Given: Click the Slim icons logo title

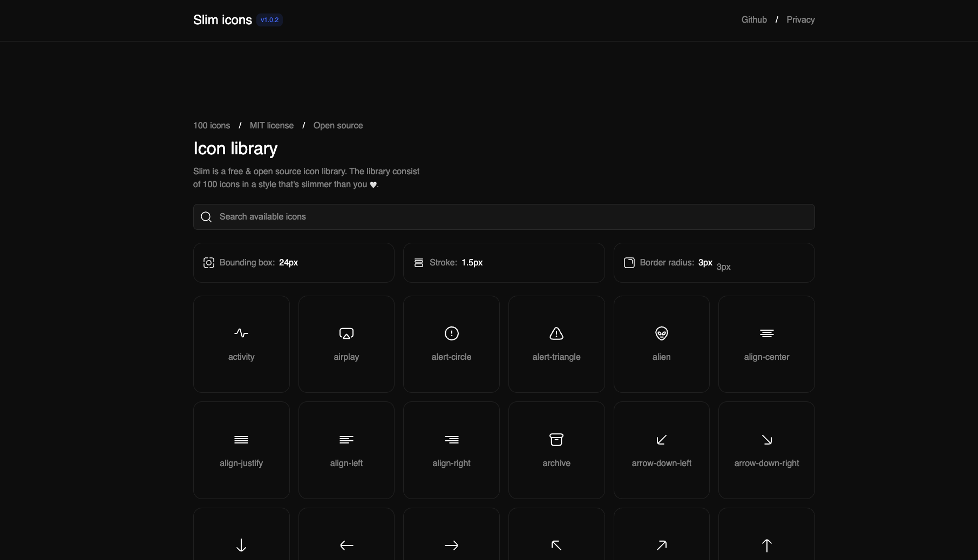Looking at the screenshot, I should point(222,20).
